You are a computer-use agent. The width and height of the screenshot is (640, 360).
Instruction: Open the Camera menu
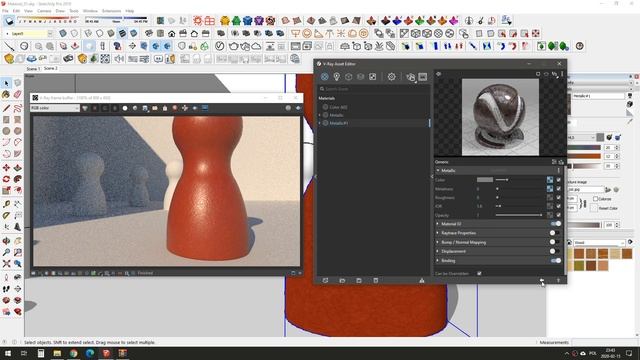pyautogui.click(x=44, y=11)
